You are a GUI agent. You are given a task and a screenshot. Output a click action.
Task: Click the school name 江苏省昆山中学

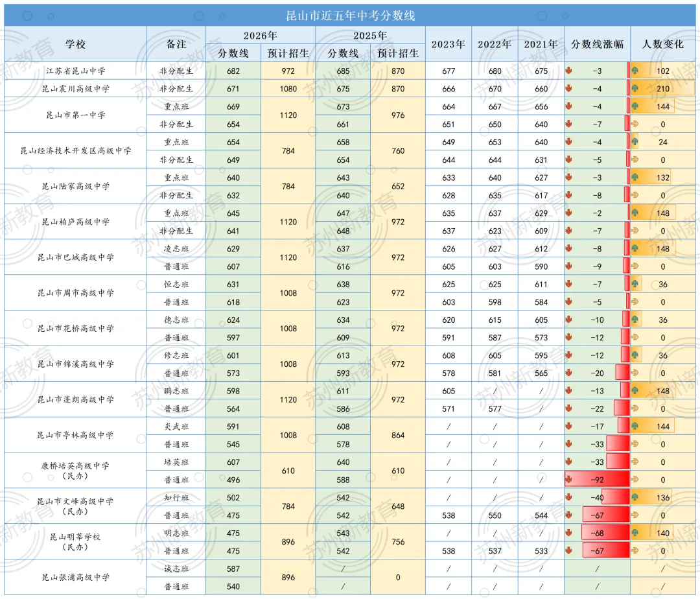(x=75, y=71)
